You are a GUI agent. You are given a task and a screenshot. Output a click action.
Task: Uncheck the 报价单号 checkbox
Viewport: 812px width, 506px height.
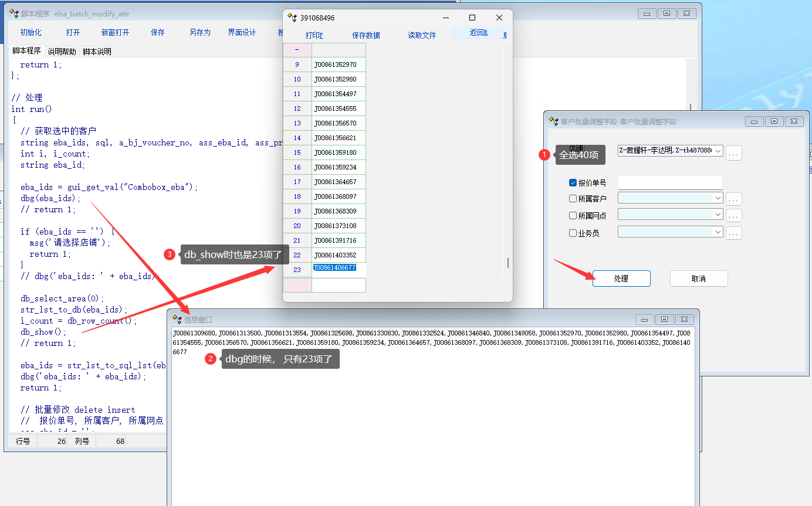tap(573, 183)
